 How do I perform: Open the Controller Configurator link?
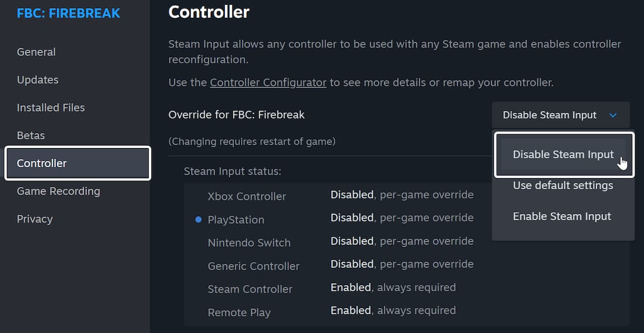pyautogui.click(x=268, y=83)
